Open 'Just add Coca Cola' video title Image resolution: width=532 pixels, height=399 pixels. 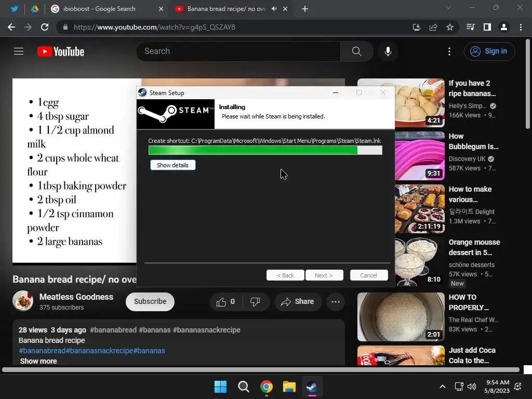[472, 355]
